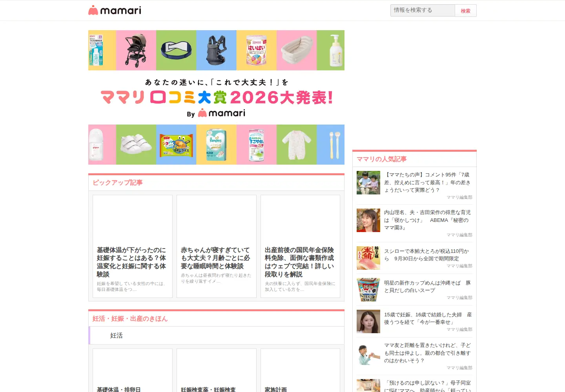Click the mamari logo in the header

(x=115, y=10)
